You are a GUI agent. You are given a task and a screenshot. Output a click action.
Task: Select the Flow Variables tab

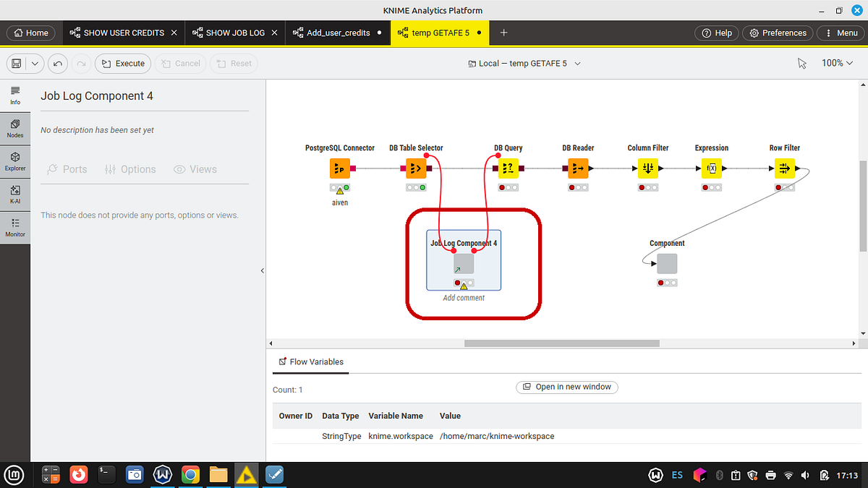(x=311, y=361)
